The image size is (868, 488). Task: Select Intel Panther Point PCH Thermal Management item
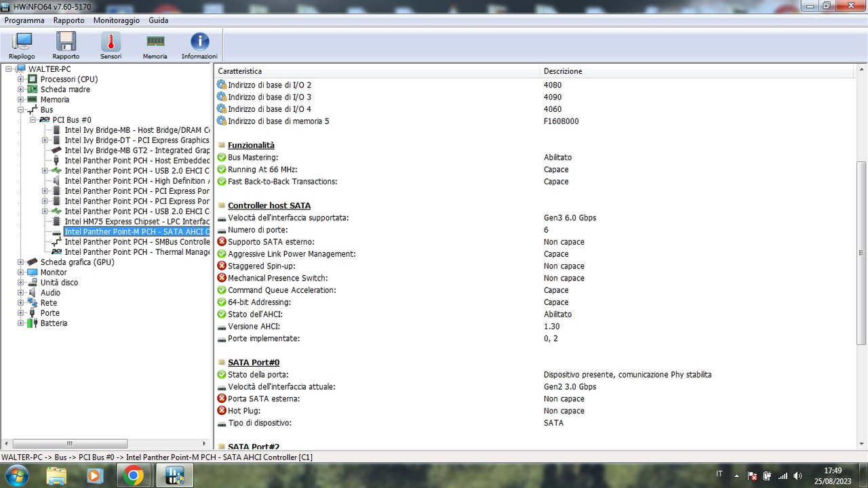[137, 252]
